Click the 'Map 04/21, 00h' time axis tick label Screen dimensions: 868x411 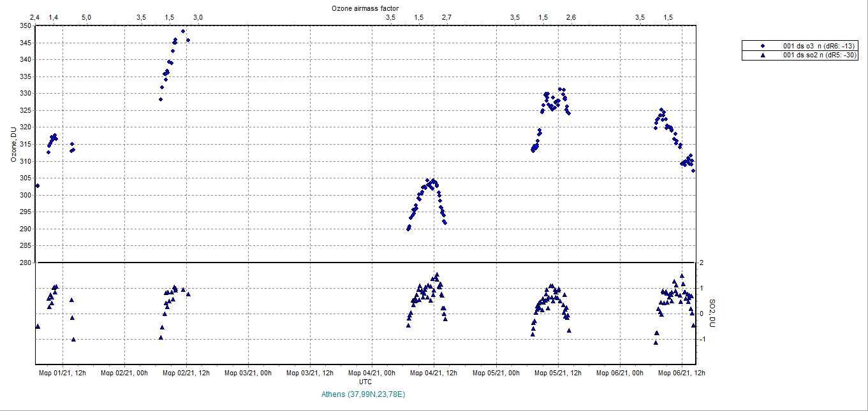372,373
